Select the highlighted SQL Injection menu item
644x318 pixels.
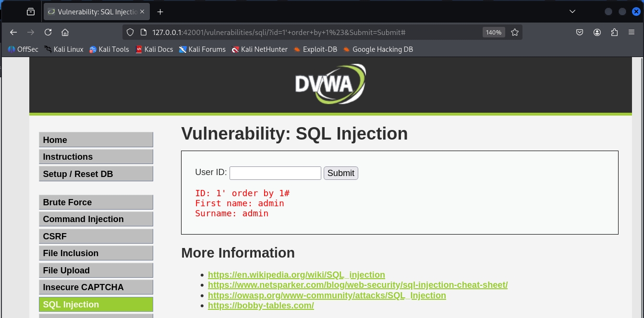coord(96,304)
